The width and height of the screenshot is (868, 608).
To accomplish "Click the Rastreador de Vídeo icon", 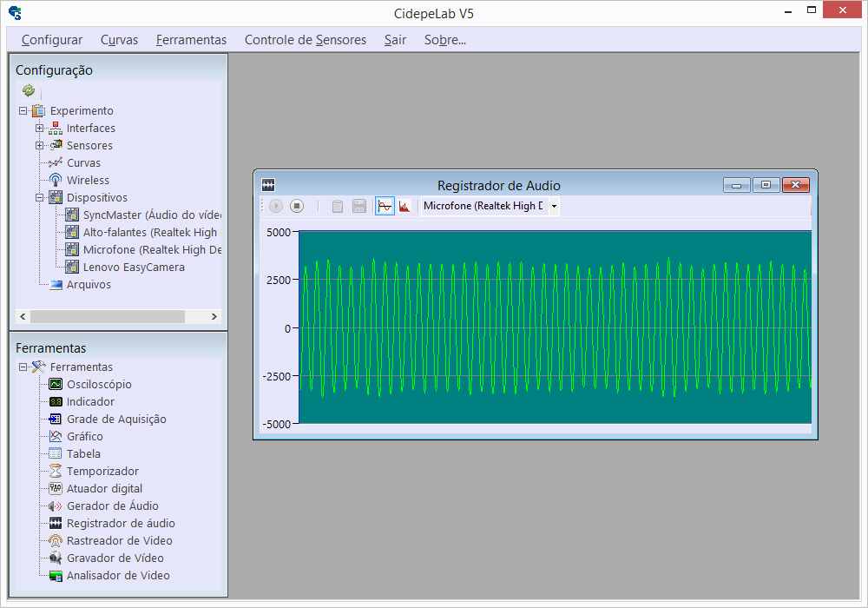I will pyautogui.click(x=56, y=540).
